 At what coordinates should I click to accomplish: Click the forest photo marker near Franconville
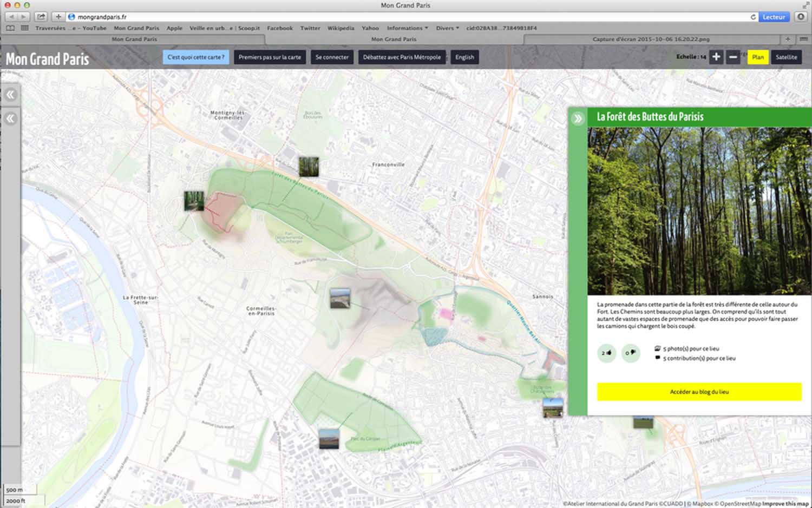click(309, 167)
